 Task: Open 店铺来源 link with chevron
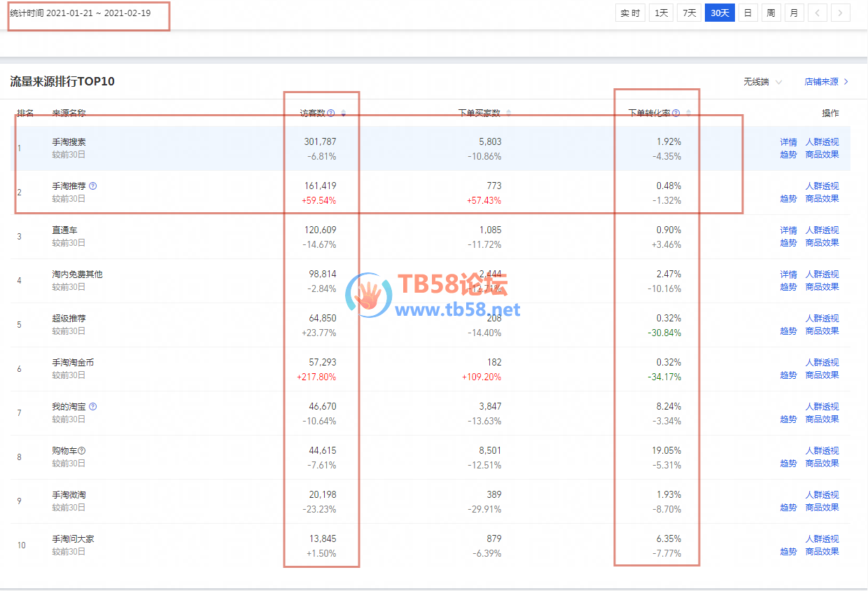(x=826, y=82)
